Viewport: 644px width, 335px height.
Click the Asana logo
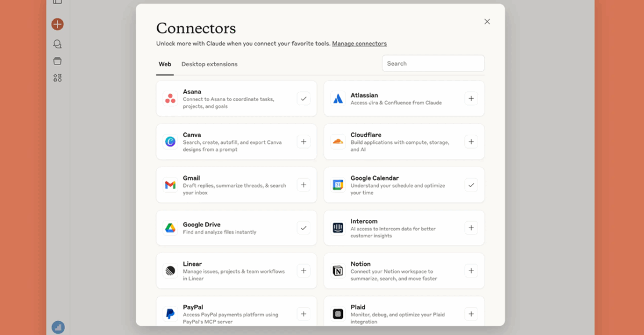coord(170,98)
